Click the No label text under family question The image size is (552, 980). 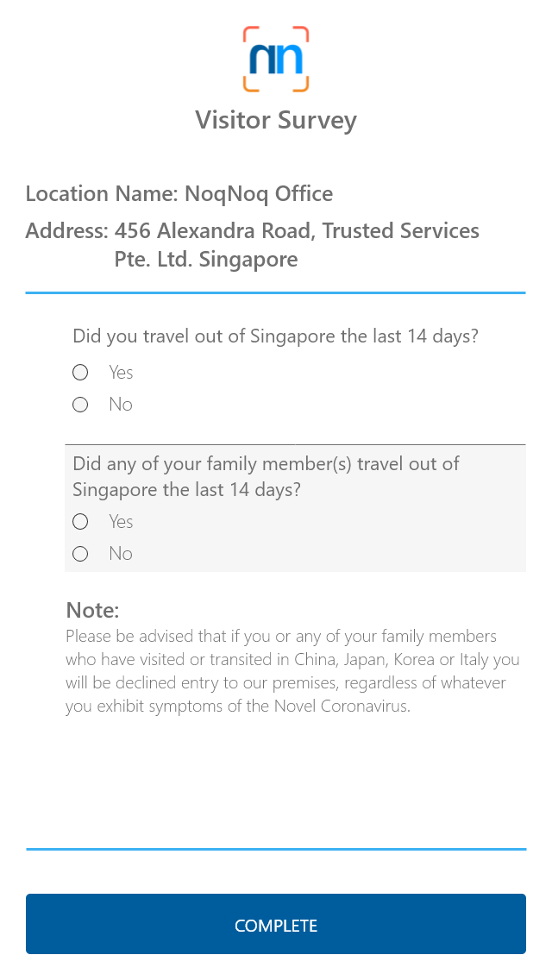121,554
